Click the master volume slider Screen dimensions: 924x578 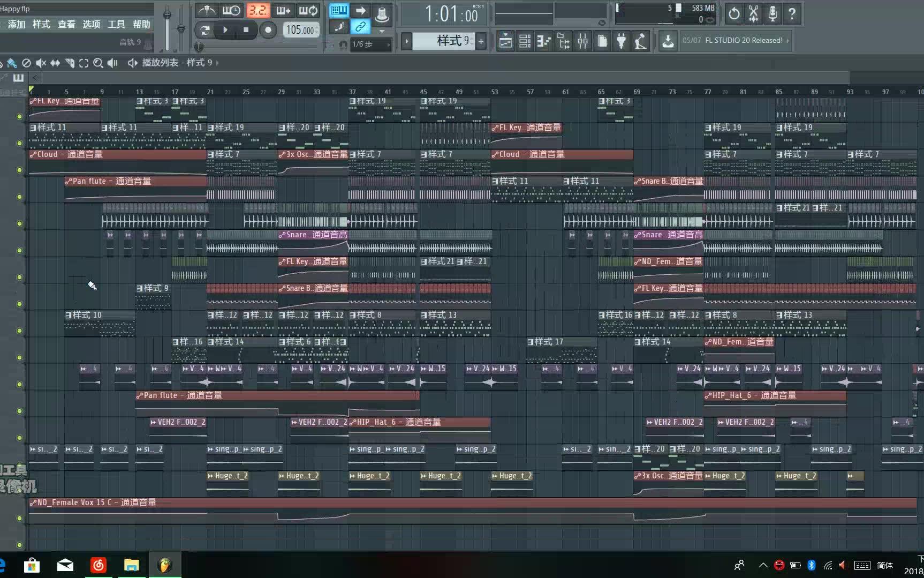pyautogui.click(x=168, y=27)
